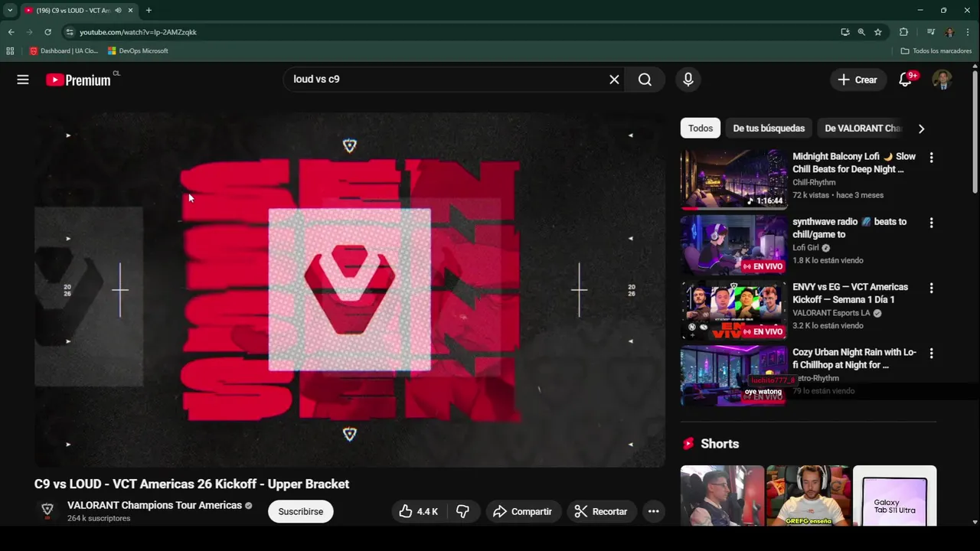Select the De tus búsquedas chip

[769, 129]
